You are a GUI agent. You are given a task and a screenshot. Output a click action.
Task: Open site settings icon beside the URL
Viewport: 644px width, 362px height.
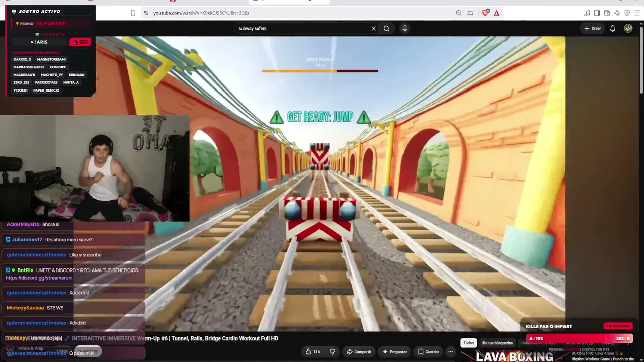[x=146, y=13]
